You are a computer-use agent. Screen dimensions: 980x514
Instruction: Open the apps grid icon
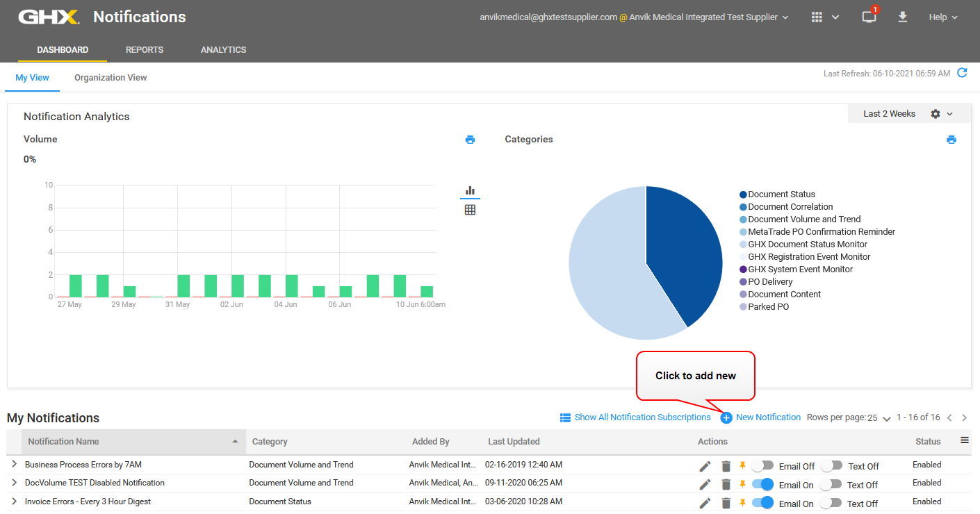pos(817,17)
